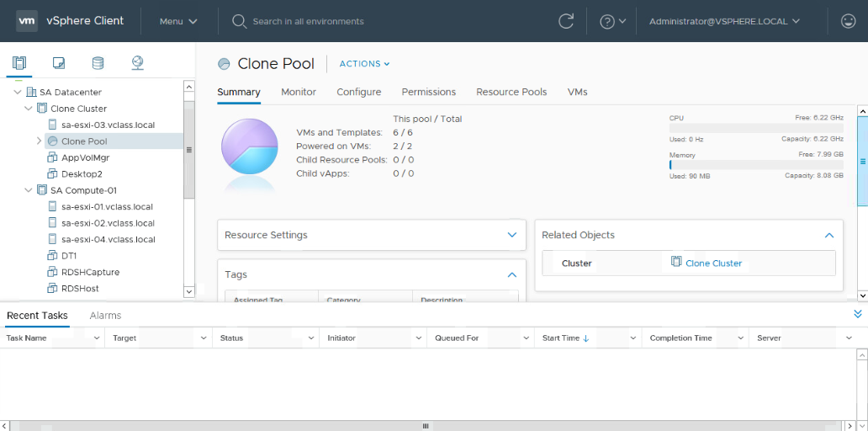This screenshot has width=868, height=431.
Task: Collapse the SA Compute-01 tree node
Action: point(29,190)
